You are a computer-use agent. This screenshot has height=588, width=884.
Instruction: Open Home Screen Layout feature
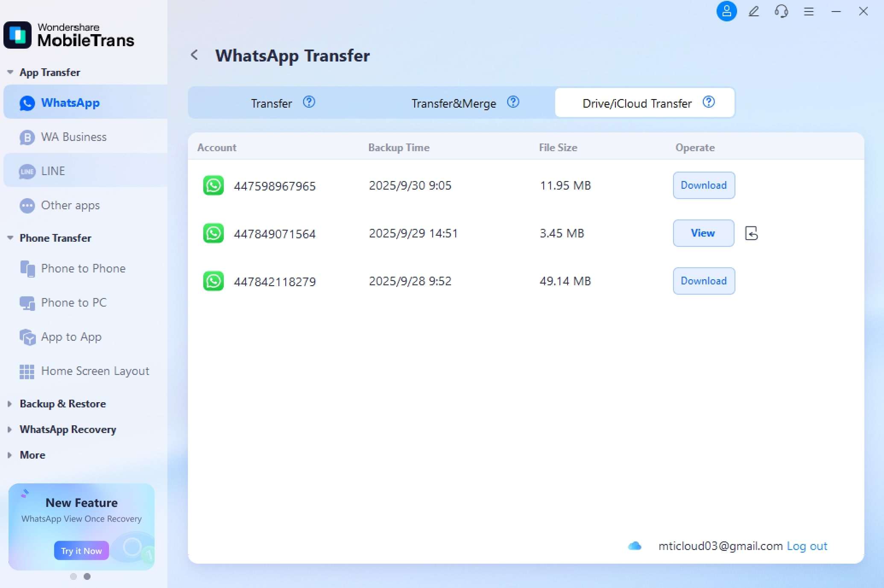95,371
